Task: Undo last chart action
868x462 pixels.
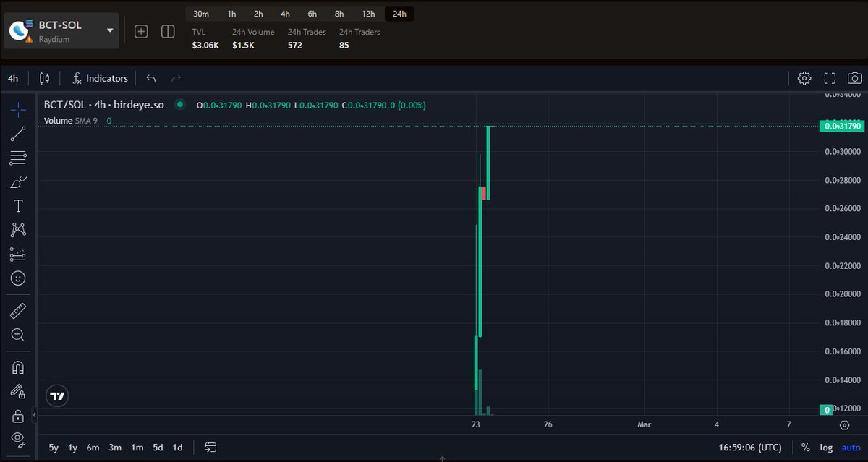Action: 151,78
